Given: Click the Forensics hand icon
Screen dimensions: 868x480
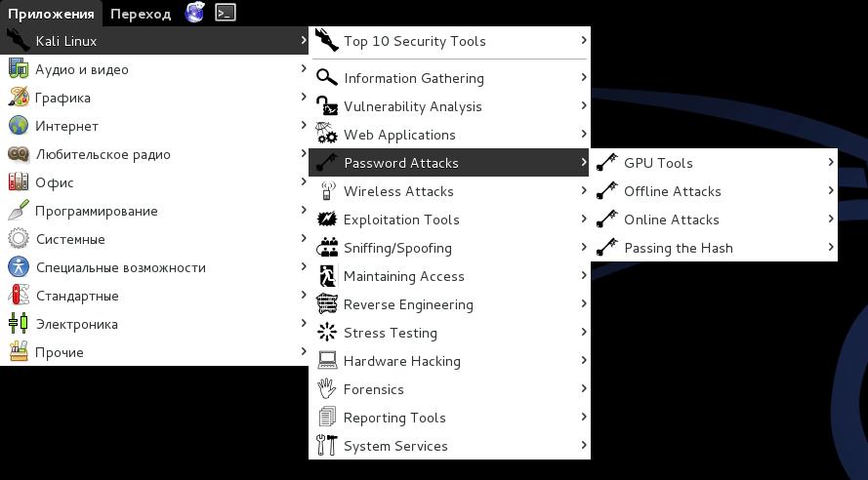Looking at the screenshot, I should pyautogui.click(x=327, y=389).
